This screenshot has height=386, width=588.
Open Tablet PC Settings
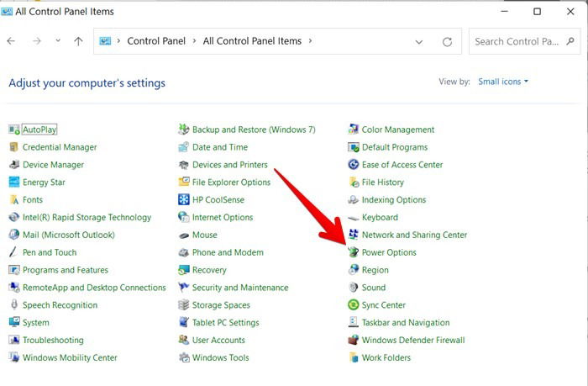pos(225,323)
